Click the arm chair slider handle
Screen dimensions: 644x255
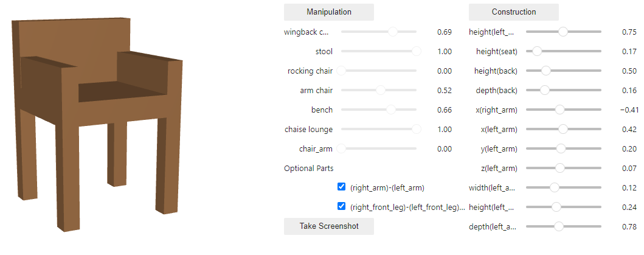[381, 90]
